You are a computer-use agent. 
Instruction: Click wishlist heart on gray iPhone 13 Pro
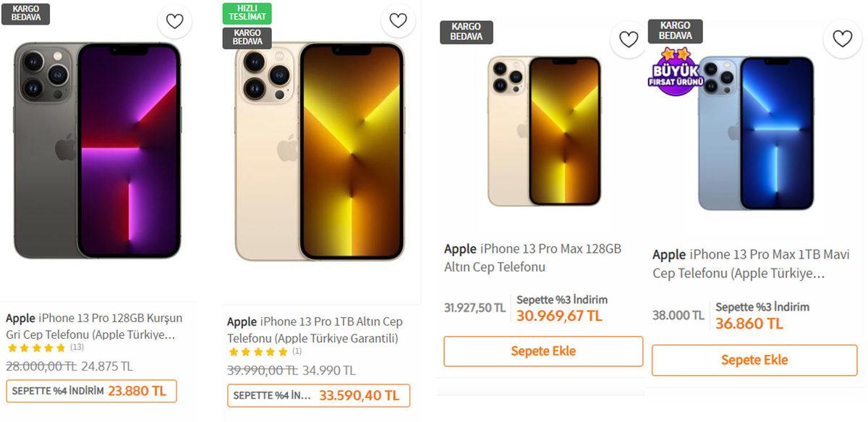174,22
